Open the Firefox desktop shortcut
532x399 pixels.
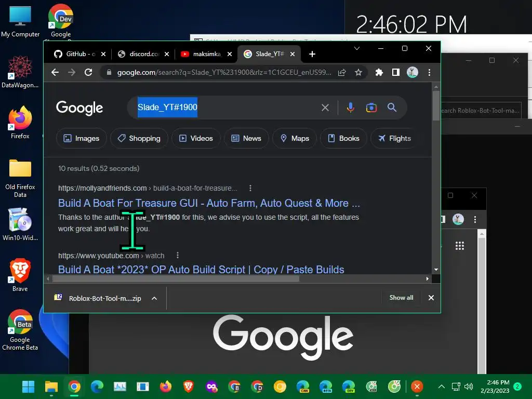[20, 123]
